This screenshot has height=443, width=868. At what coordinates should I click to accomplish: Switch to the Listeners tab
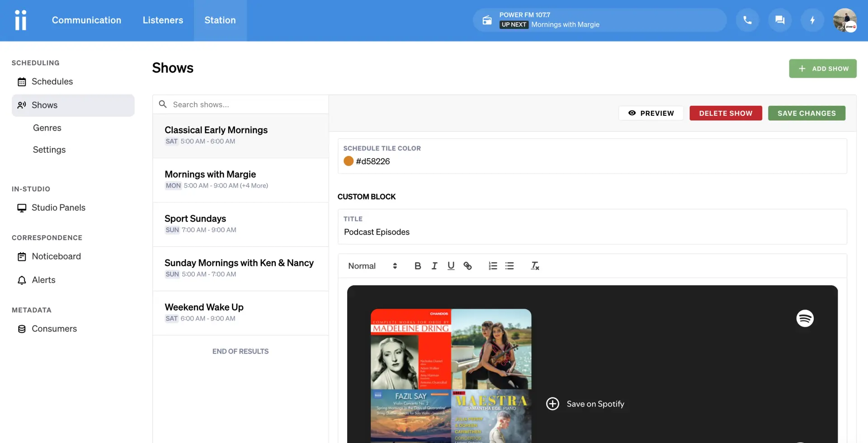[x=163, y=20]
